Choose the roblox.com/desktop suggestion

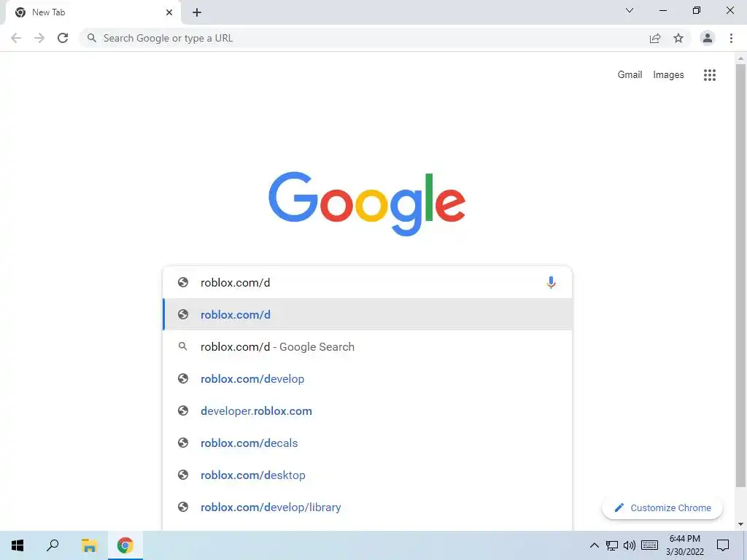[367, 475]
